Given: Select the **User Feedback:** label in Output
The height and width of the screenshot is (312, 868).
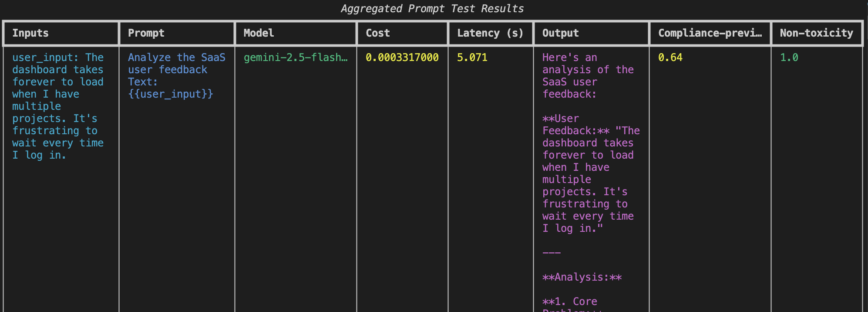Looking at the screenshot, I should pos(575,125).
